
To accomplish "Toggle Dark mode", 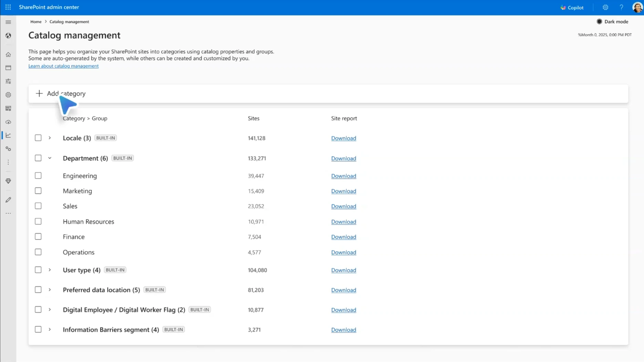I will (612, 22).
